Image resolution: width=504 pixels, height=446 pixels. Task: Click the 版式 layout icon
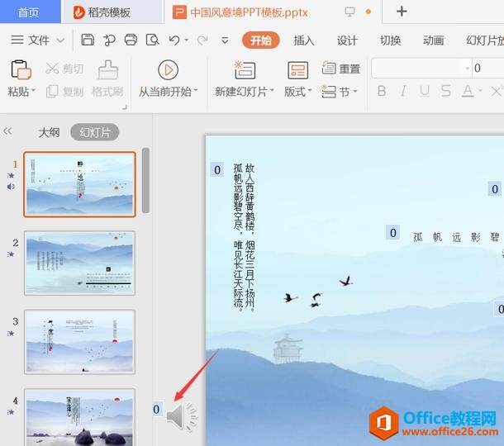(297, 70)
